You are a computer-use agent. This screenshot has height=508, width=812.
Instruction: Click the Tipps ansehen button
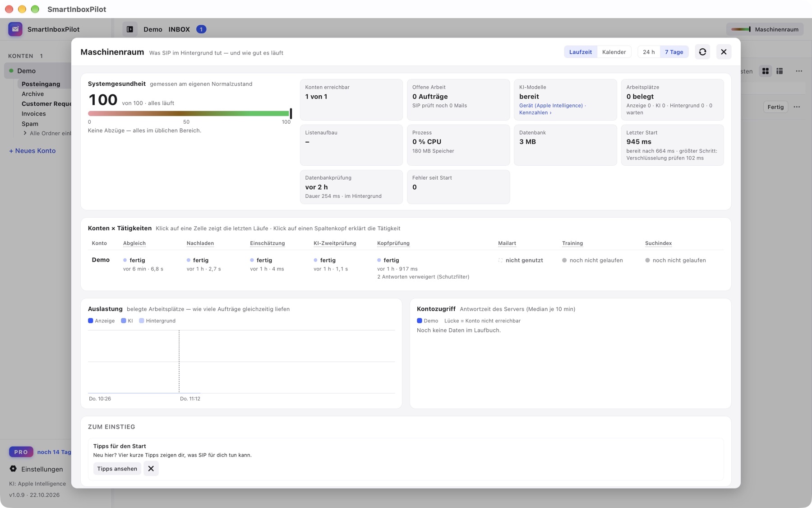[117, 469]
